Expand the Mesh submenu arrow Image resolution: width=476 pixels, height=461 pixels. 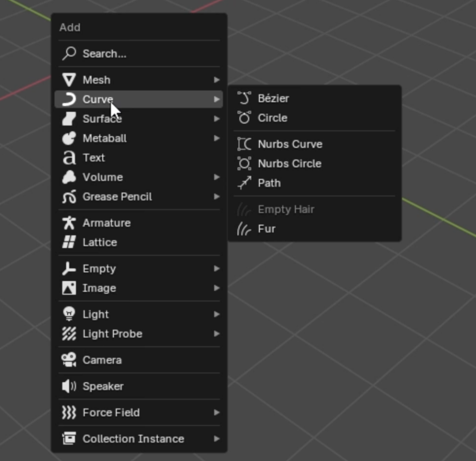coord(217,80)
